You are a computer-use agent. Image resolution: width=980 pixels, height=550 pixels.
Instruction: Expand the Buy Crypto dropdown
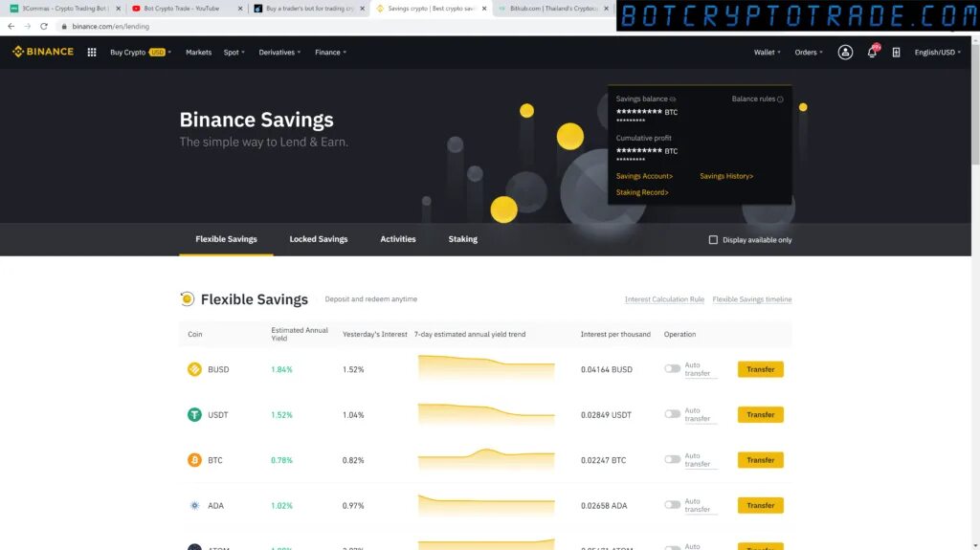tap(141, 53)
